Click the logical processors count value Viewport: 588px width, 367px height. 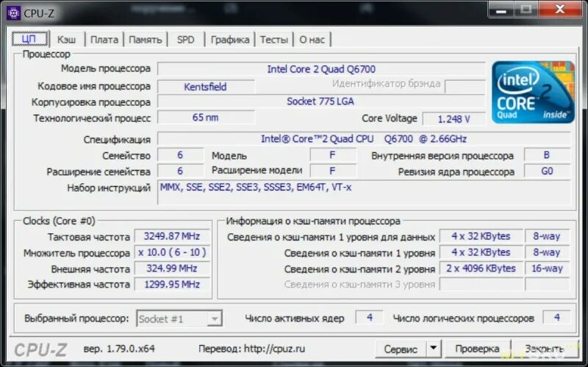pyautogui.click(x=556, y=318)
